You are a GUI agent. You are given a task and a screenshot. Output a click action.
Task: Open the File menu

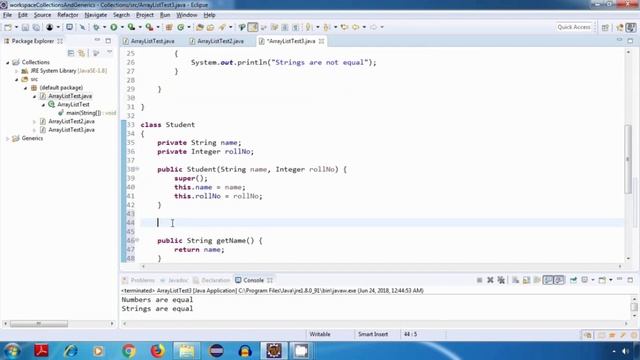coord(7,15)
